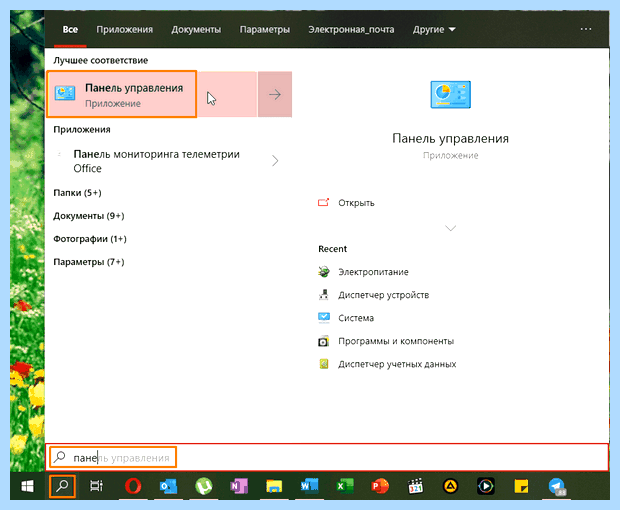This screenshot has height=510, width=620.
Task: Click the Лучшее соответствие heading
Action: point(101,60)
